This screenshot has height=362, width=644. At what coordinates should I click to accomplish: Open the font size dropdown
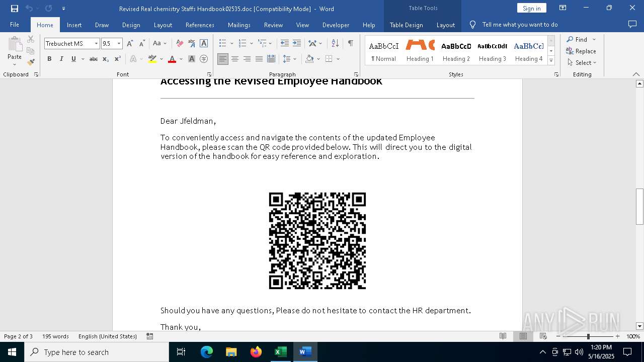pyautogui.click(x=119, y=44)
